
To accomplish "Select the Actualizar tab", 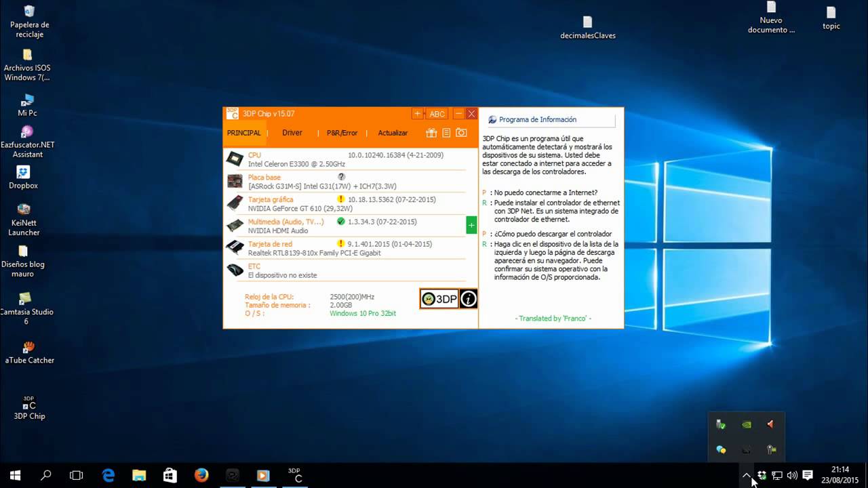I will tap(393, 133).
